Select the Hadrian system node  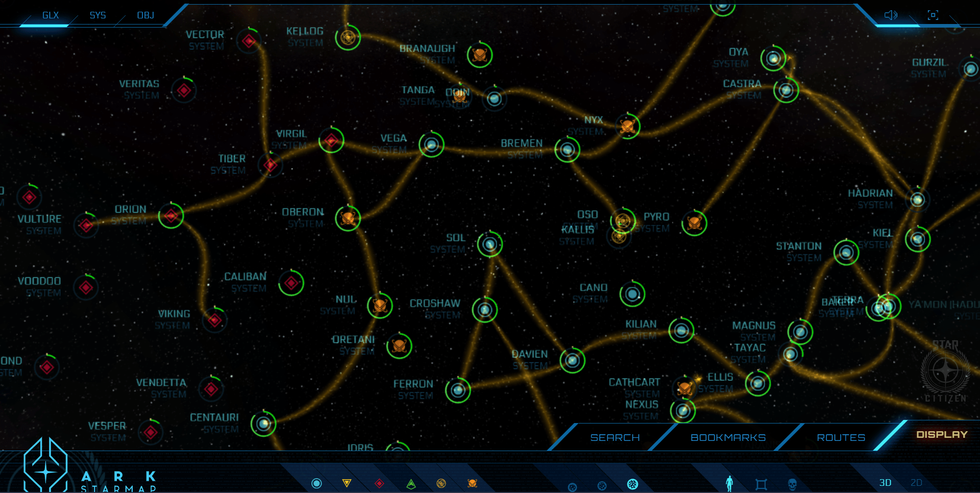coord(918,200)
